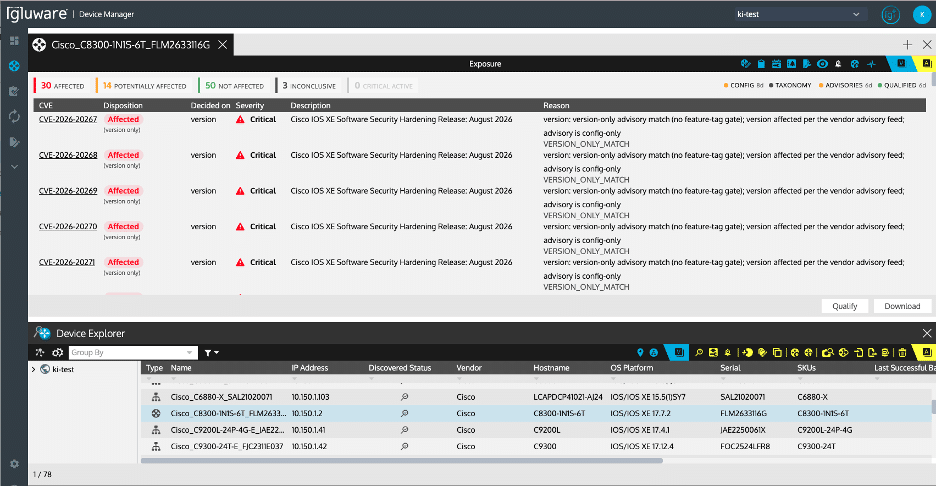The image size is (936, 486).
Task: Select the Cisco_C8300-1N1S-6T_FLM2633116G tab
Action: [130, 45]
